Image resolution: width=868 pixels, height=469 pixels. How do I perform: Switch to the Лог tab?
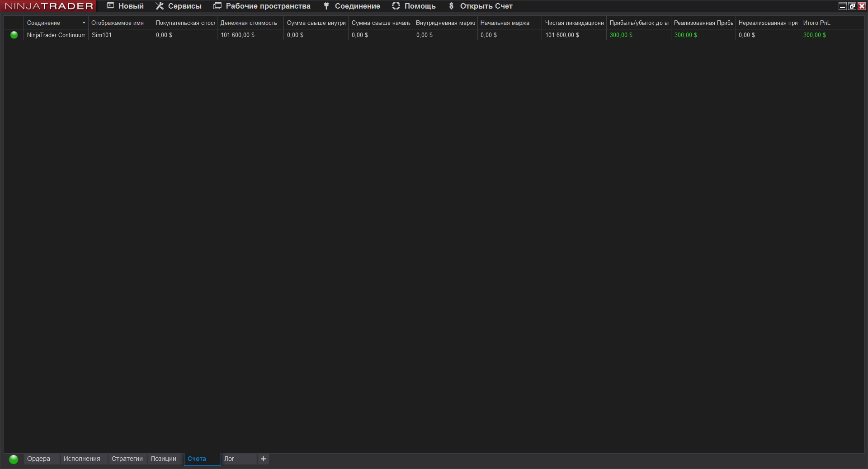239,459
